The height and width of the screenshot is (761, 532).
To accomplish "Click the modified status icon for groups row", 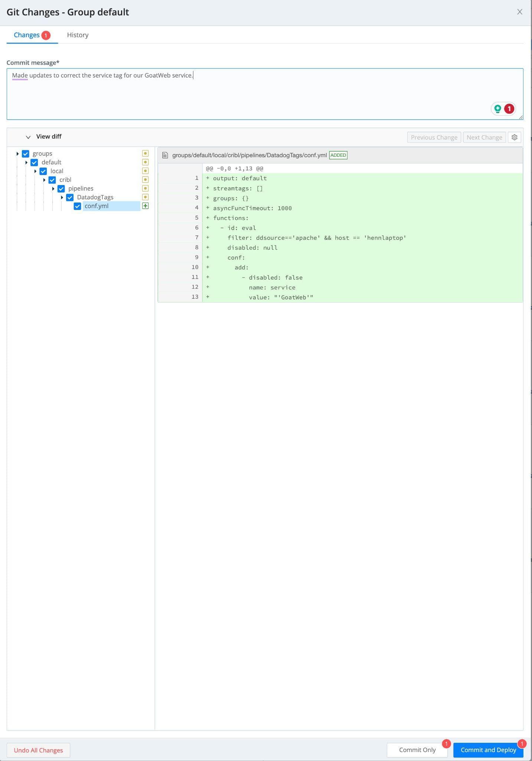I will pos(145,153).
